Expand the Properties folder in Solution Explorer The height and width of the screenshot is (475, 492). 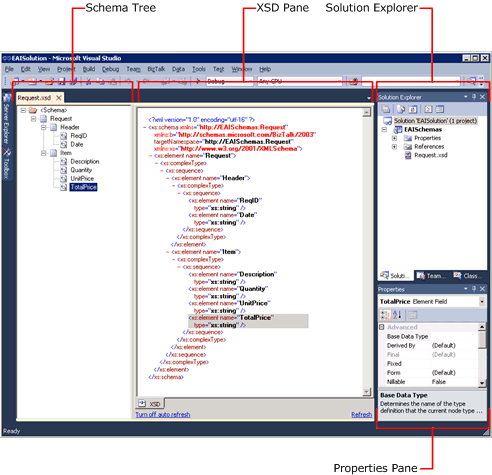click(x=394, y=138)
